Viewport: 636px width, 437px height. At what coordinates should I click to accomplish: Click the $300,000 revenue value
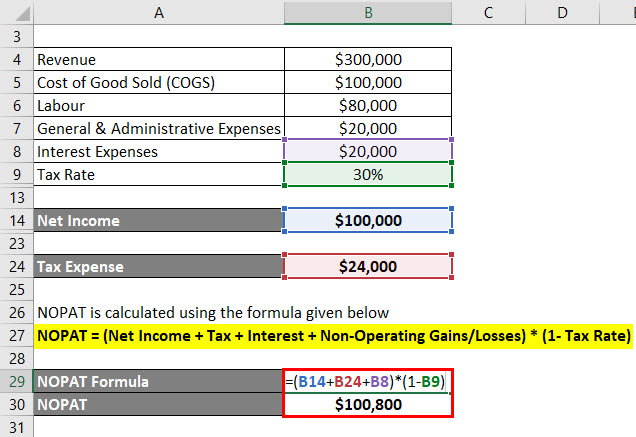368,60
